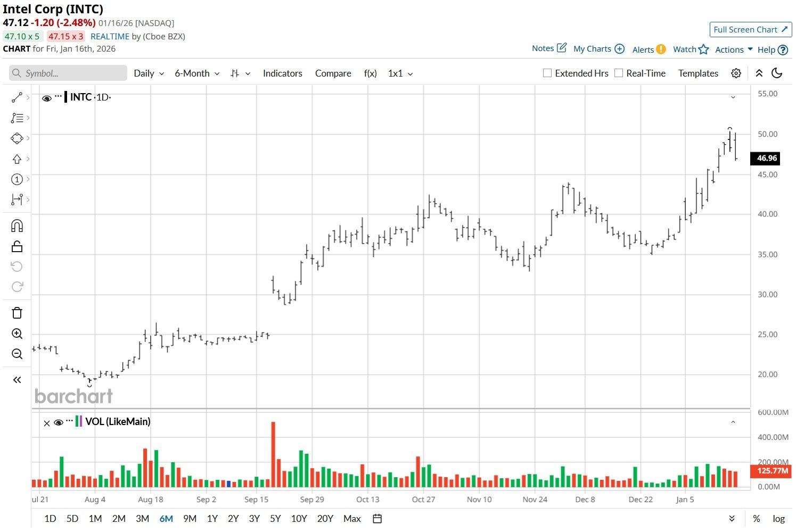Add INTC to Watch star
Viewport: 796px width, 532px height.
[704, 49]
